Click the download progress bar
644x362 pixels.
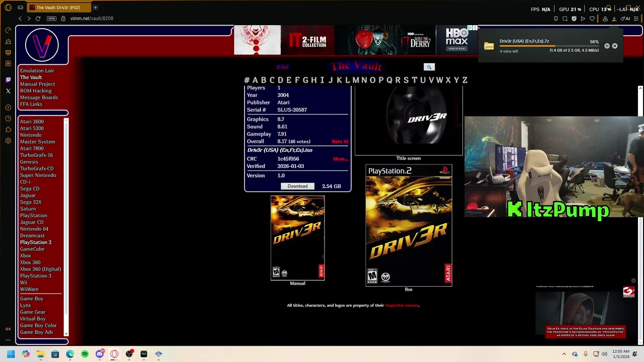click(x=549, y=46)
